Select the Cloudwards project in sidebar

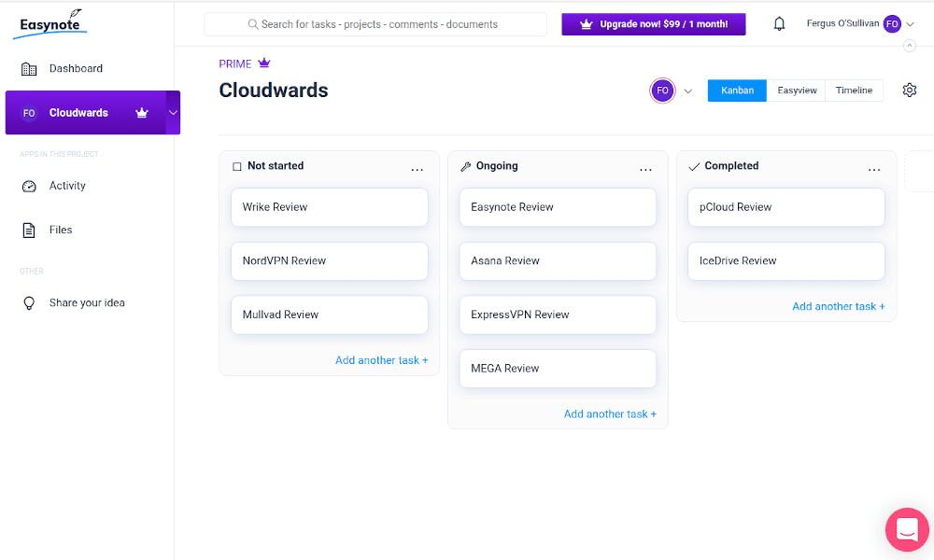point(86,113)
